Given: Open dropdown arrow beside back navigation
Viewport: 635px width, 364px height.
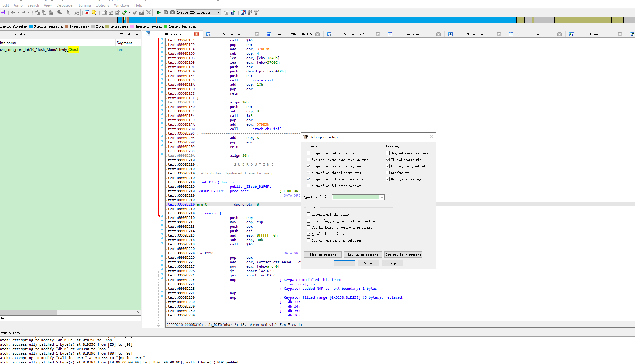Looking at the screenshot, I should [18, 12].
